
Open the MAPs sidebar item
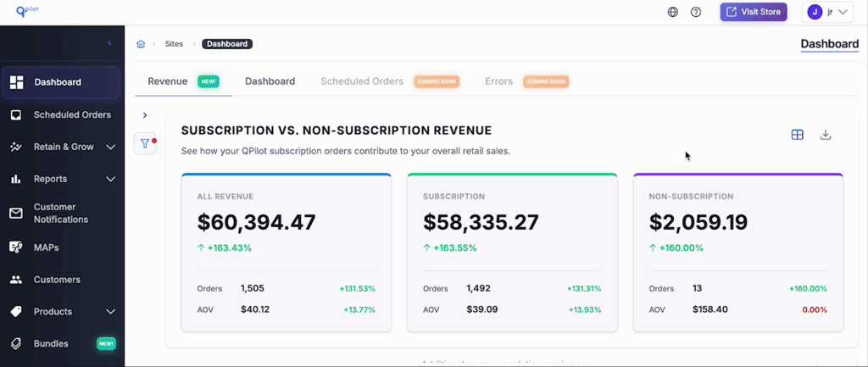coord(47,247)
